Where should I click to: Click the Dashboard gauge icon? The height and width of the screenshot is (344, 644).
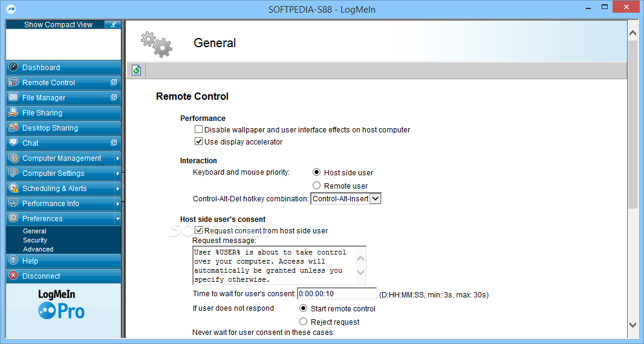[13, 67]
